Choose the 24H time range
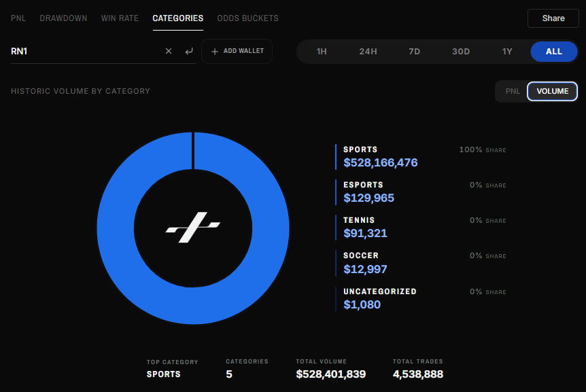Screen dimensions: 586x392 [x=368, y=52]
